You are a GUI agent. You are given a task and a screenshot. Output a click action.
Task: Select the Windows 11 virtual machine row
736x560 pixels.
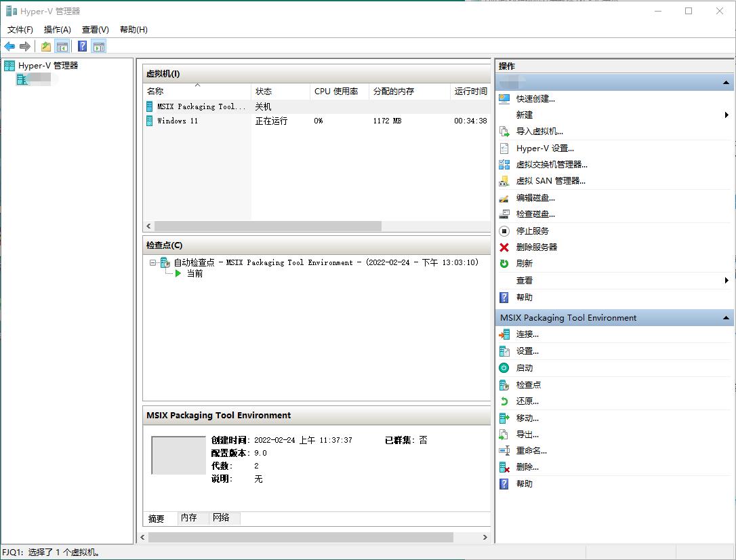(317, 121)
